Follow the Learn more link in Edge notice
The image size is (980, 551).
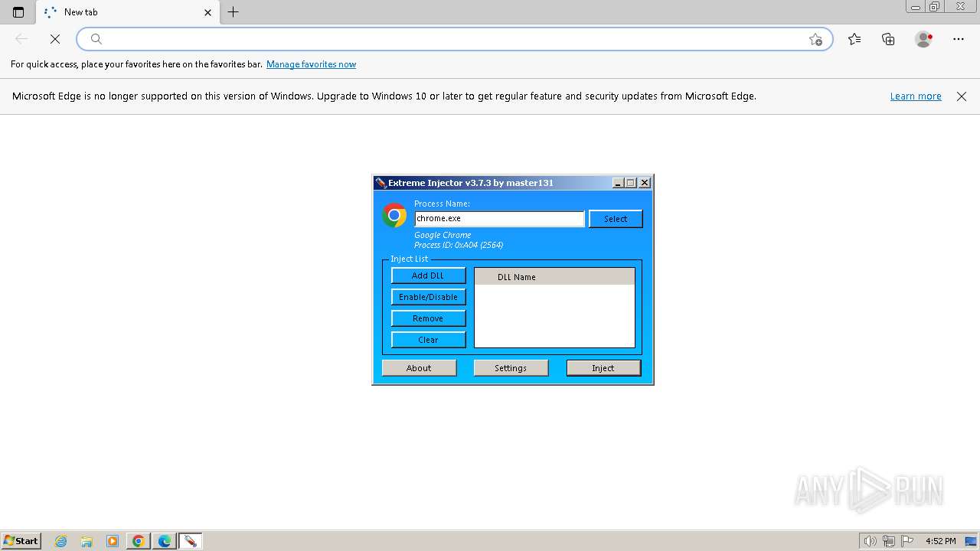coord(916,96)
